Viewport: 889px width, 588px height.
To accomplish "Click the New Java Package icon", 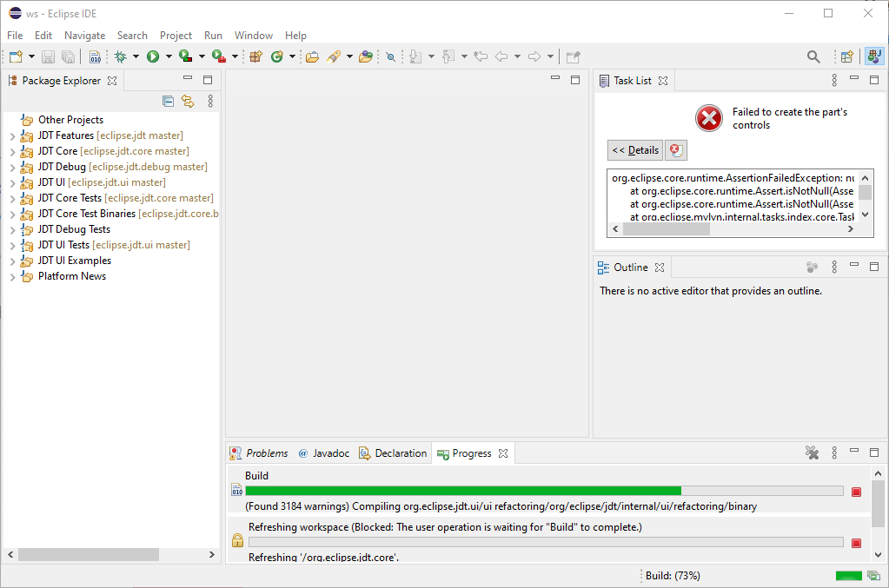I will pos(255,56).
